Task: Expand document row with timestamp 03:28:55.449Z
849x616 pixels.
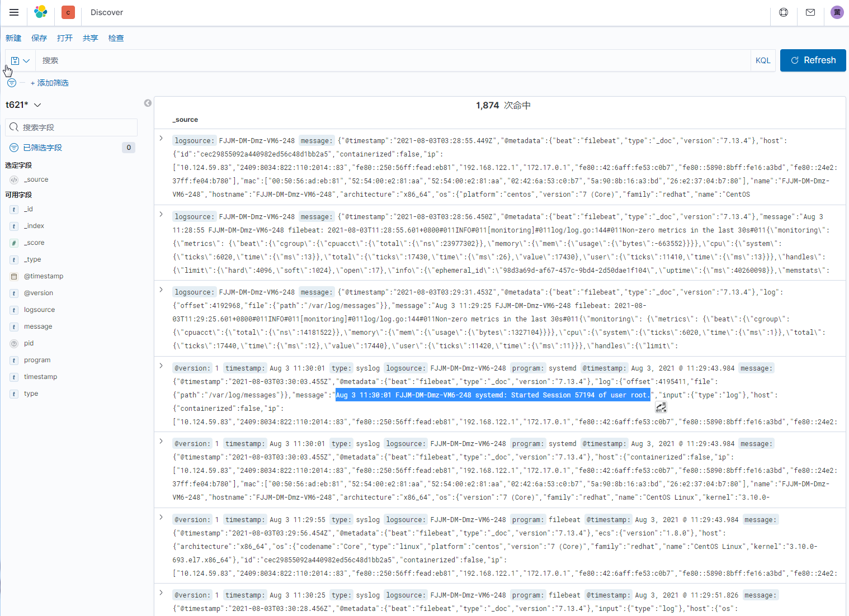Action: click(161, 139)
